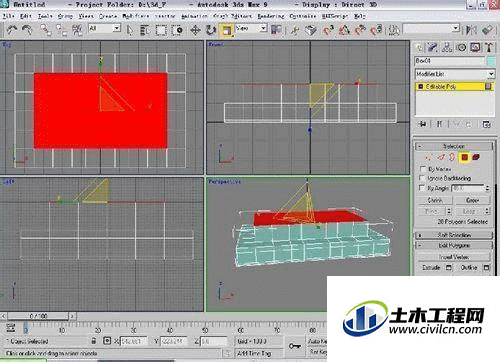Activate the Select and Move tool
Viewport: 500px width, 362px height.
click(195, 30)
